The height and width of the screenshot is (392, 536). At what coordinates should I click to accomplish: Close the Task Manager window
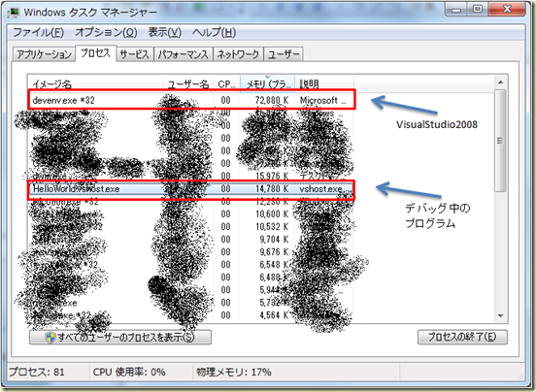tap(507, 10)
